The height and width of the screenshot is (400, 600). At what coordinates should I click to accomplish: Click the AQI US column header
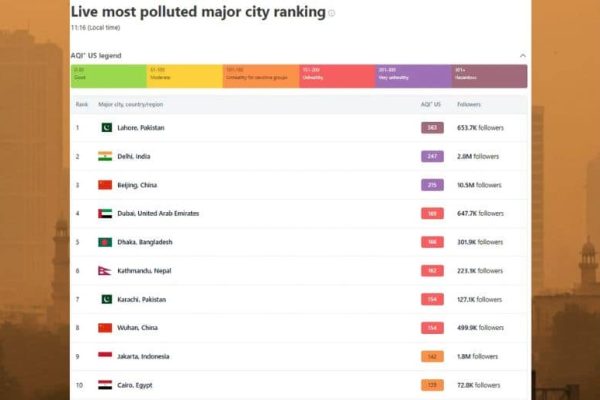point(430,104)
